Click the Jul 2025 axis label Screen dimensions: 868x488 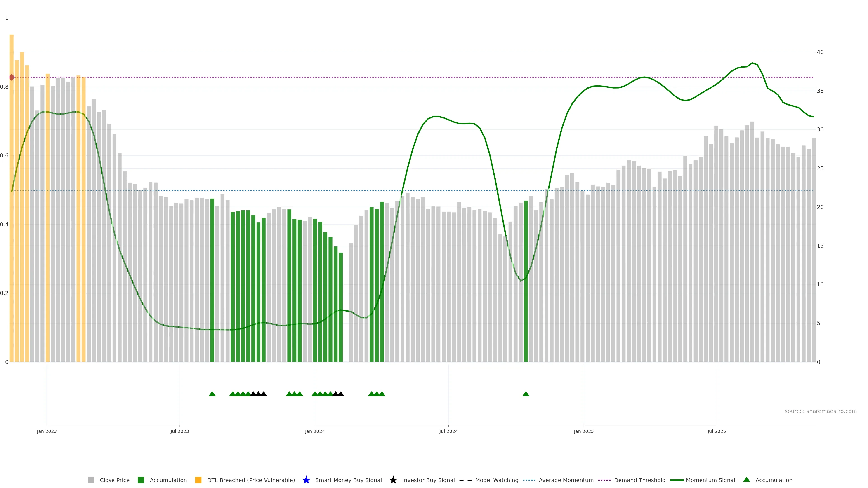point(716,431)
